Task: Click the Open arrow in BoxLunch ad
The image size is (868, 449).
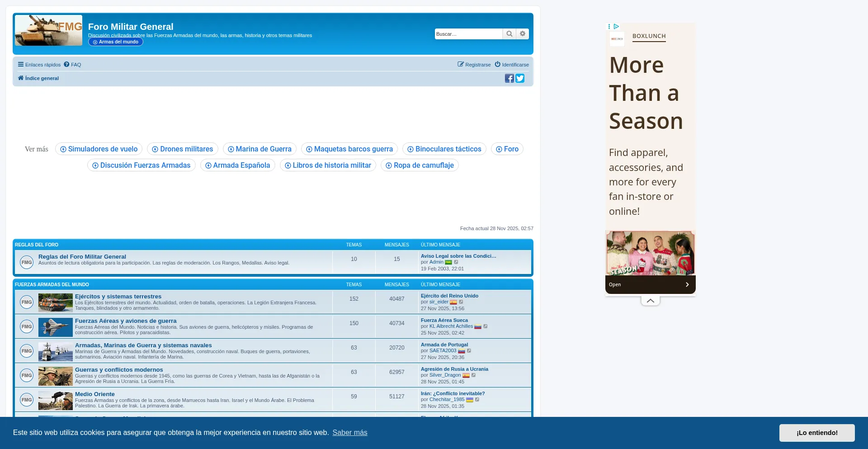Action: [687, 284]
